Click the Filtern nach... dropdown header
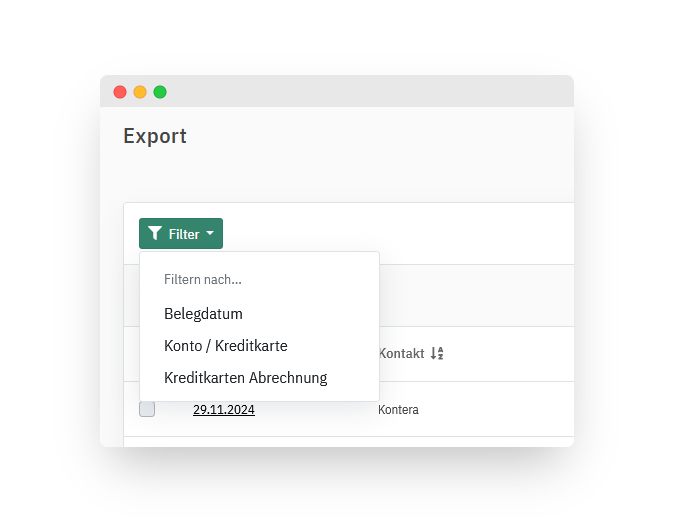Viewport: 674px width, 522px height. coord(203,279)
